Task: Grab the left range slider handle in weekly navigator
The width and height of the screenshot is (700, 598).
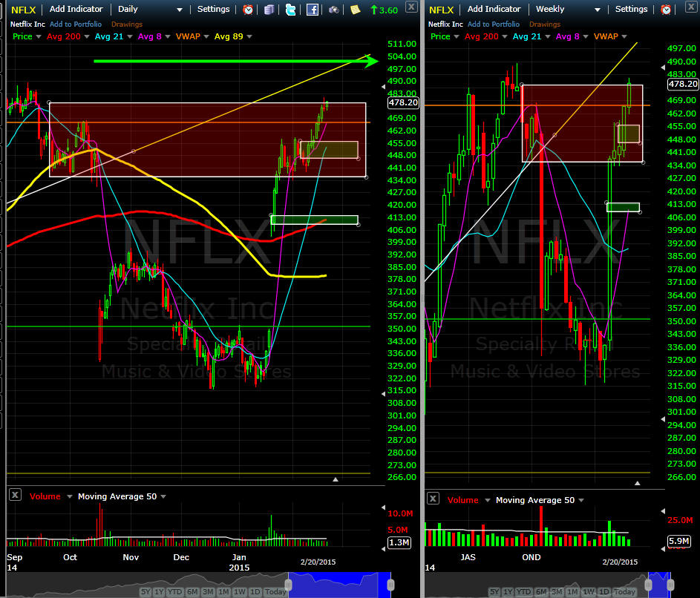Action: click(x=648, y=585)
